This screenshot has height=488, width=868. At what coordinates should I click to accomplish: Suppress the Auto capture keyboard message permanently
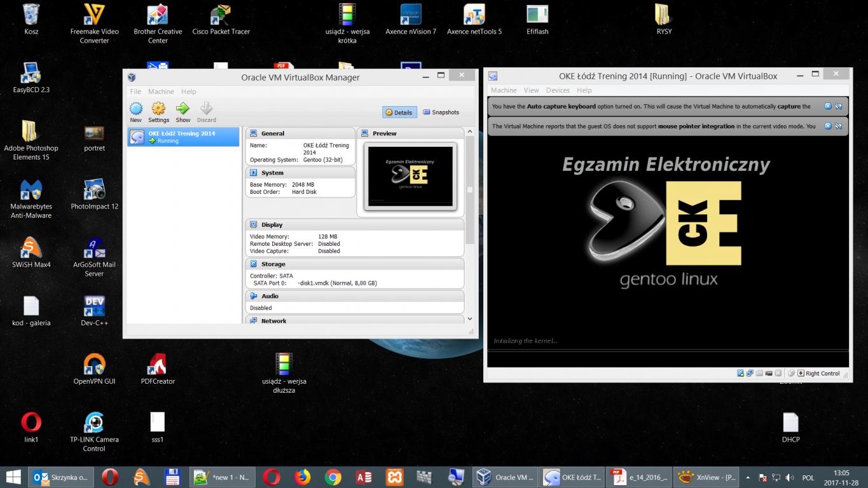coord(838,106)
